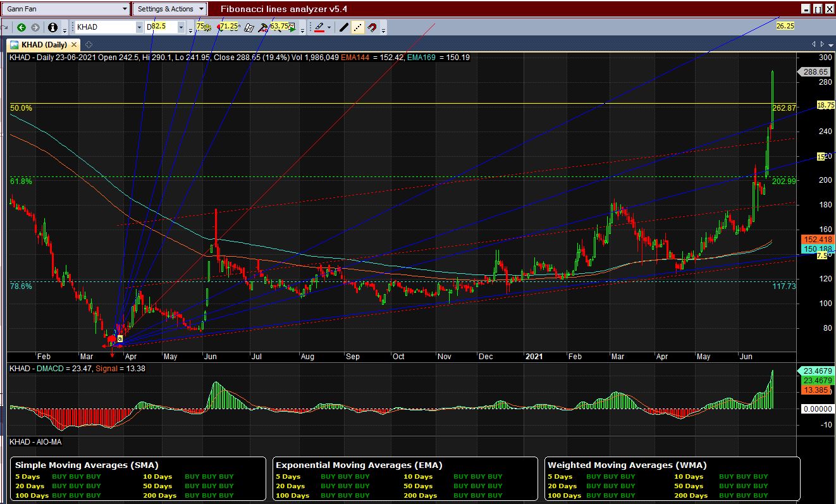Image resolution: width=836 pixels, height=504 pixels.
Task: Click the 262.87 price level label
Action: [784, 108]
